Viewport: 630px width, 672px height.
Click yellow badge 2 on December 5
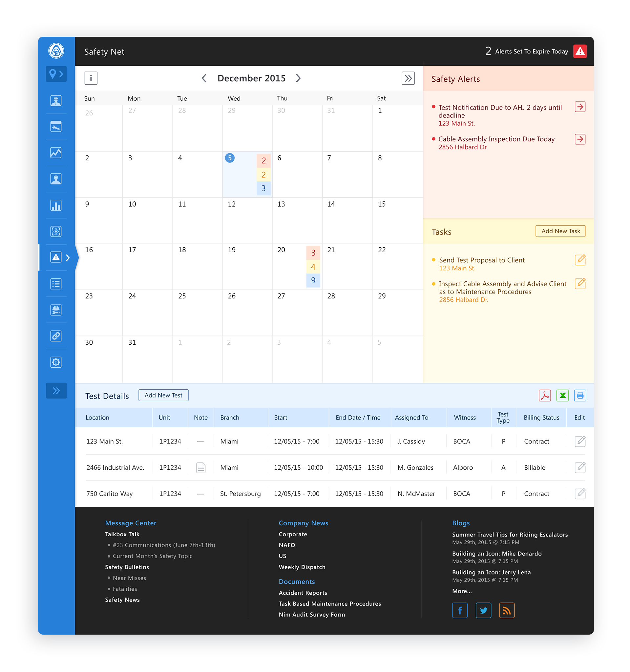(x=263, y=174)
